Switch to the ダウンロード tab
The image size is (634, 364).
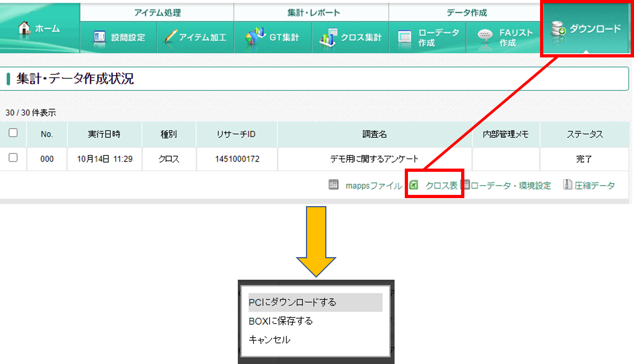click(586, 28)
